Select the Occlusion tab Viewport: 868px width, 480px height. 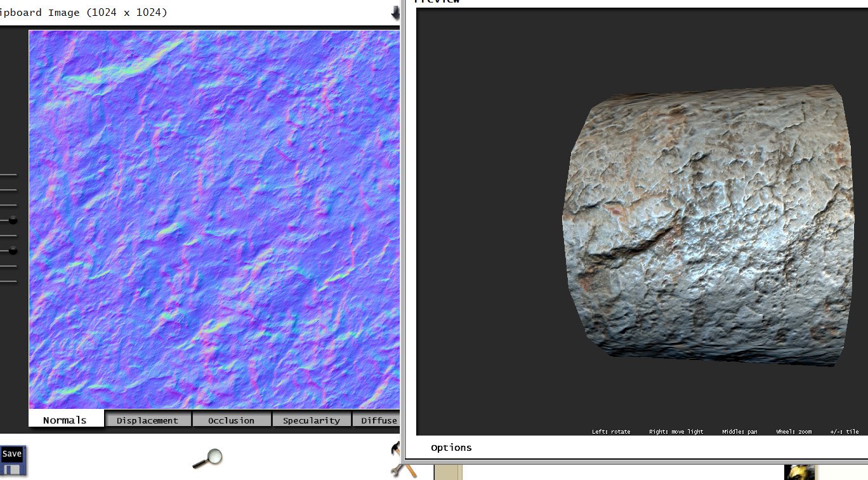231,420
